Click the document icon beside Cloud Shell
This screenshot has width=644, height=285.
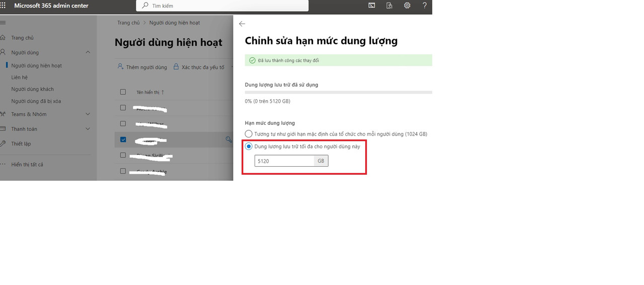pos(389,6)
